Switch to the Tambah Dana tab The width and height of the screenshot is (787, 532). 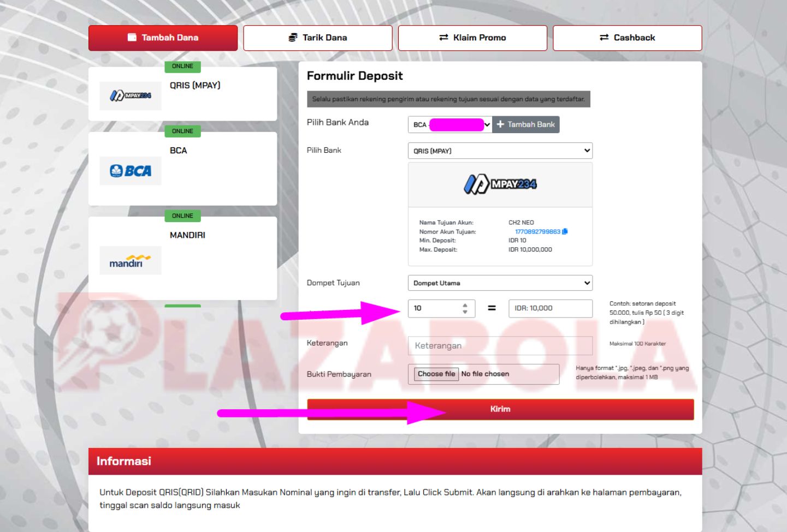pyautogui.click(x=163, y=38)
